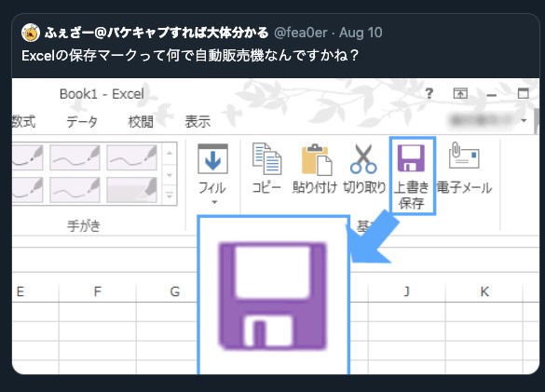Select pen style thumbnail in top row middle

[75, 157]
